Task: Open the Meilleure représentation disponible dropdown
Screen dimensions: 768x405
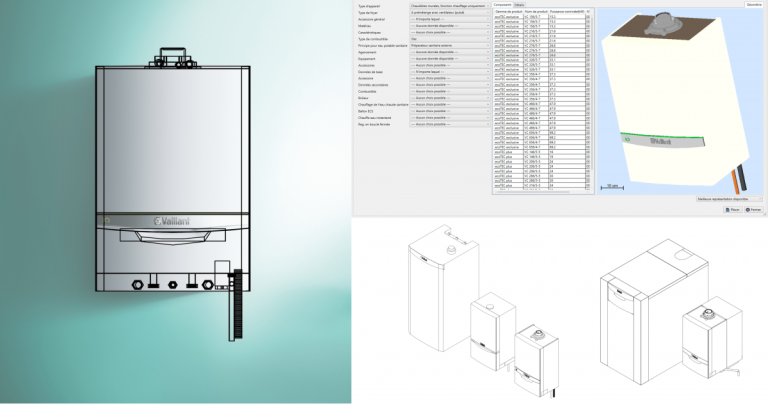Action: pos(729,199)
